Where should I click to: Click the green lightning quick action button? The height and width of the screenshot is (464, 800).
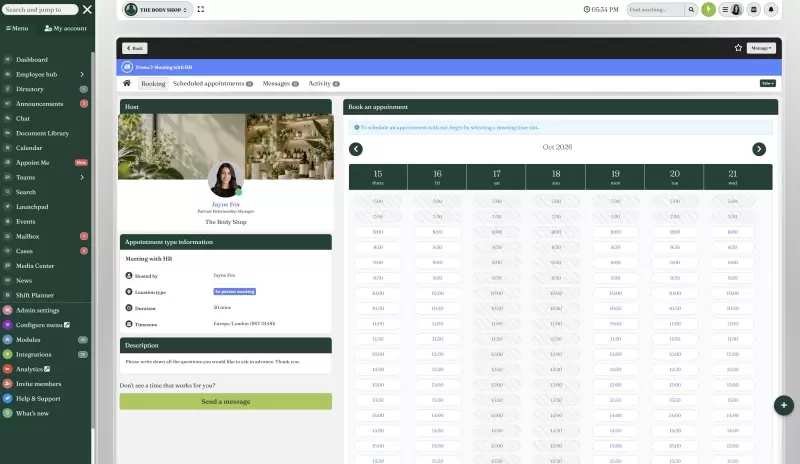(x=708, y=9)
